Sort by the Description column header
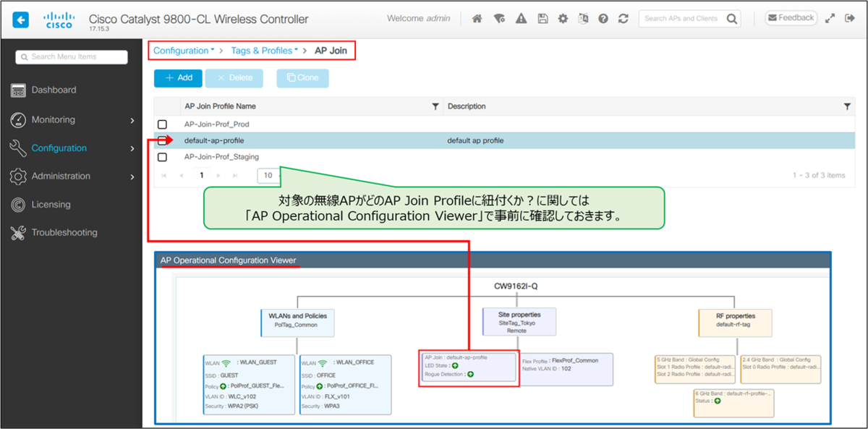868x429 pixels. [467, 106]
